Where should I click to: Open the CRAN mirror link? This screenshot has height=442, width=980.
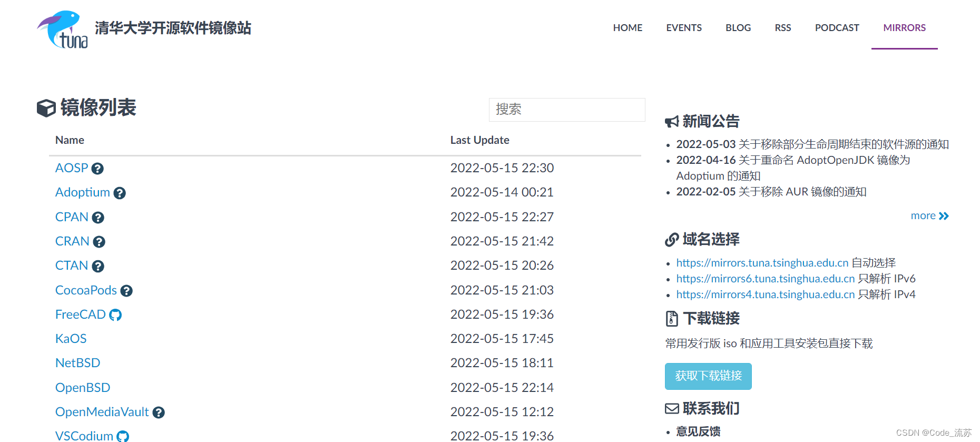(x=72, y=241)
